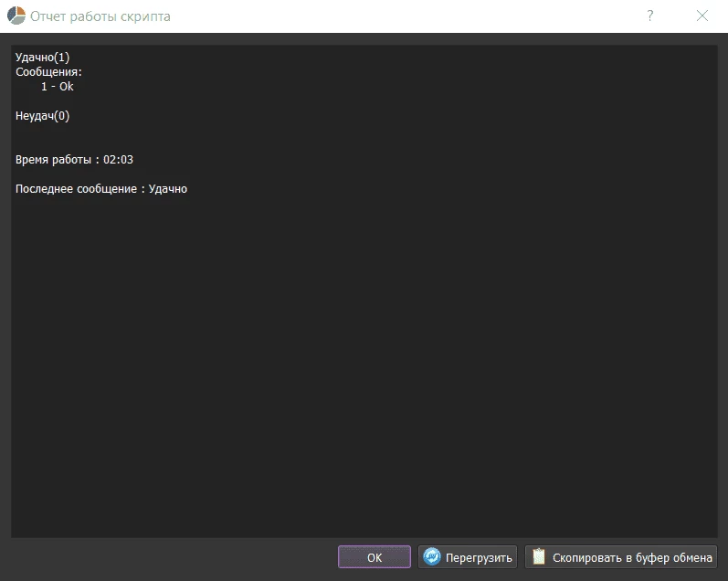Select Последнее сообщение : Удачно text
Viewport: 728px width, 581px height.
pos(101,189)
